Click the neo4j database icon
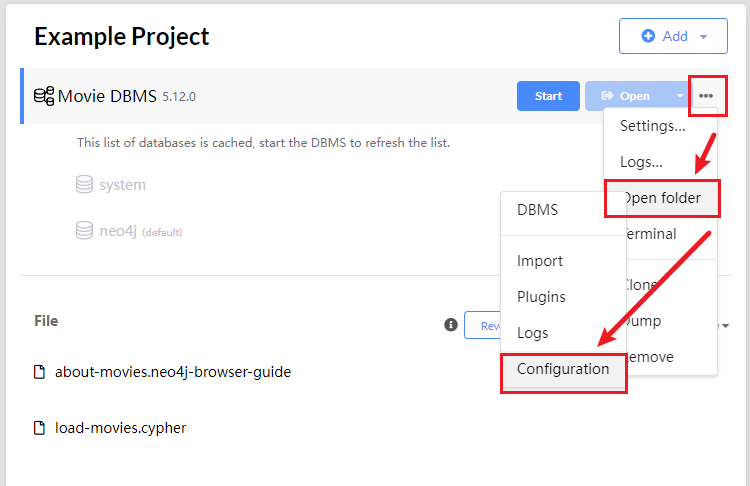750x486 pixels. pos(85,231)
